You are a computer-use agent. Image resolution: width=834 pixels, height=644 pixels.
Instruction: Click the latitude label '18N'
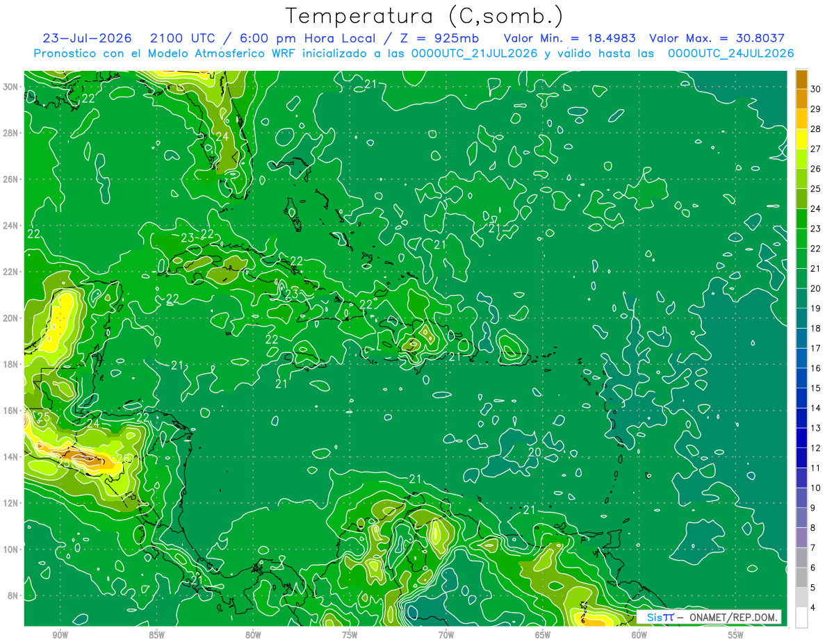[x=12, y=364]
